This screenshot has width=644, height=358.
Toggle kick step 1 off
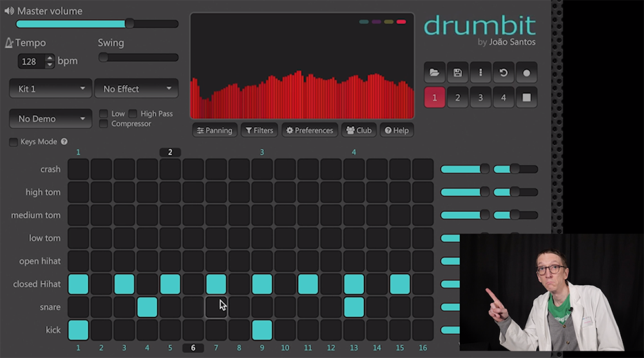(x=79, y=330)
